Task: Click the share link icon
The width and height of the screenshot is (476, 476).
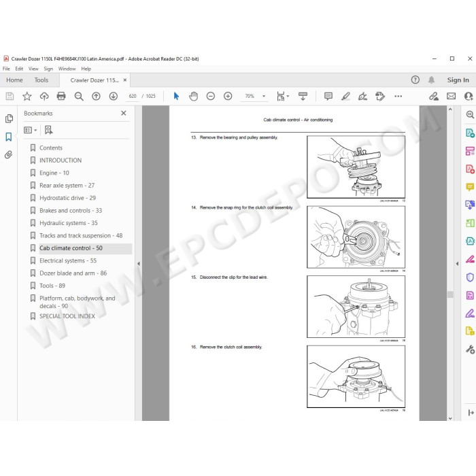Action: tap(434, 97)
